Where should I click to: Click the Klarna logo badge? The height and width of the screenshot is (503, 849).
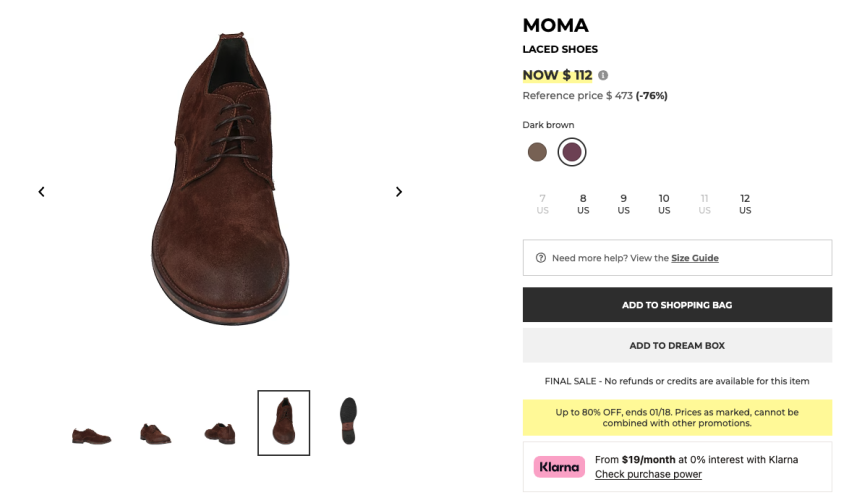tap(559, 467)
